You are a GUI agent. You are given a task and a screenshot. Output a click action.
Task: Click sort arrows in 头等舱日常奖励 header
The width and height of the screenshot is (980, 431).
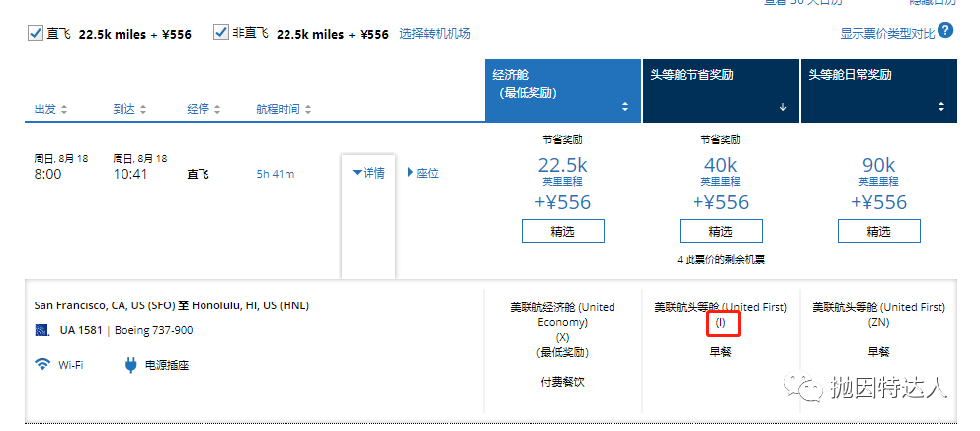click(x=941, y=107)
